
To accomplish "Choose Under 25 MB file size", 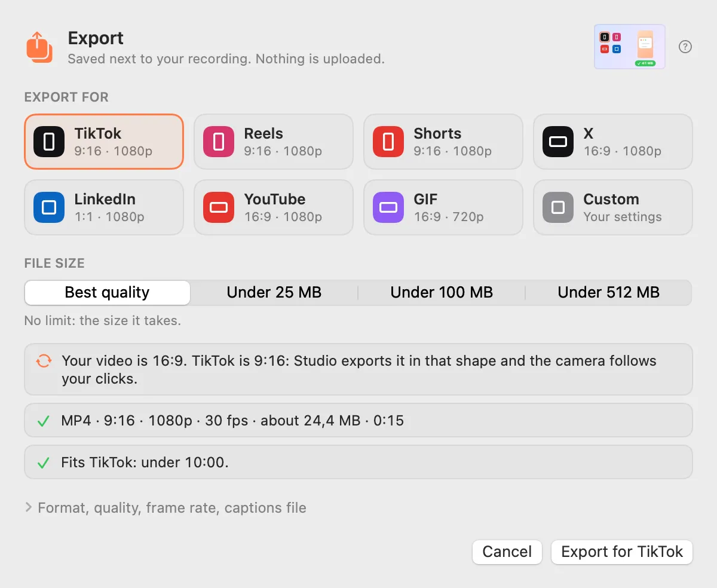I will tap(274, 293).
